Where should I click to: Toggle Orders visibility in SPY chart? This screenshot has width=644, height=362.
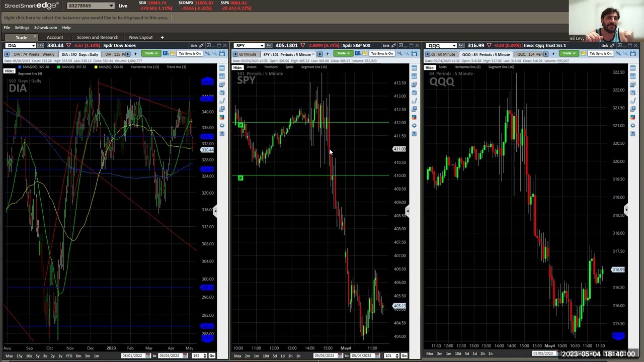pos(252,67)
